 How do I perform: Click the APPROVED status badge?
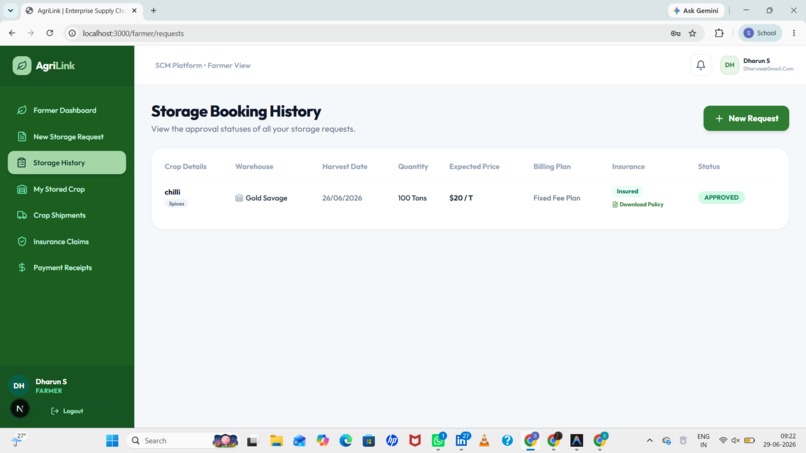721,197
